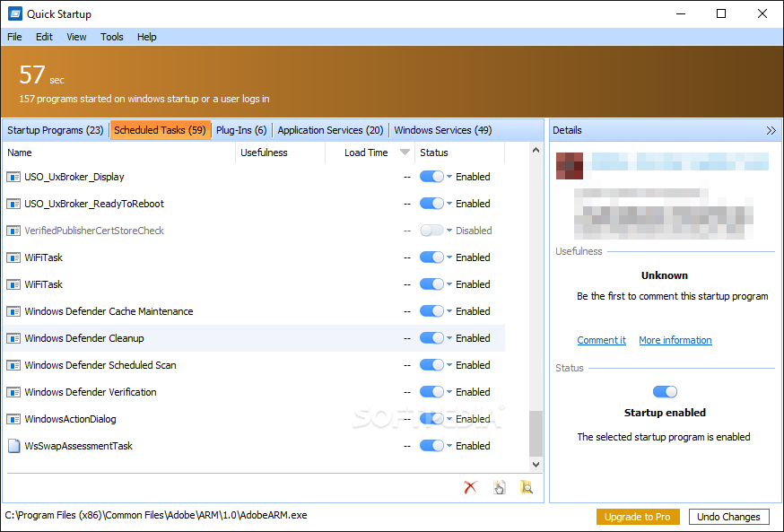Open the More information link
Screen dimensions: 784x532
pyautogui.click(x=675, y=340)
